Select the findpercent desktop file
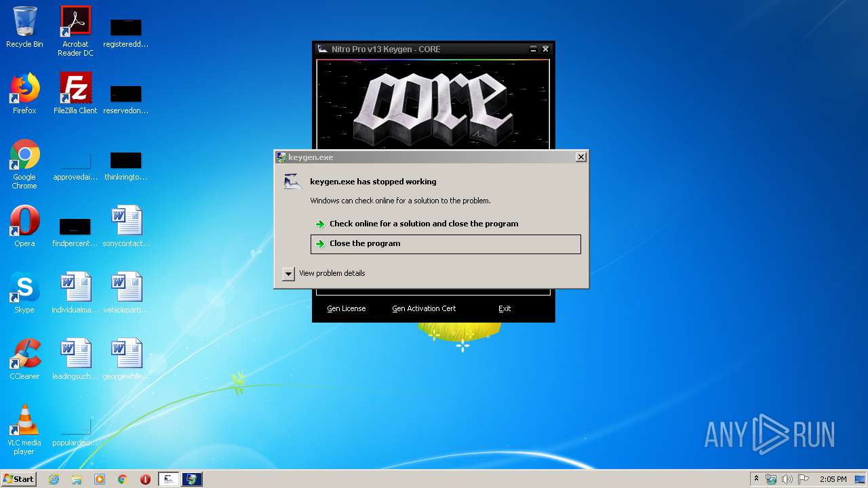Viewport: 868px width, 488px height. tap(75, 232)
